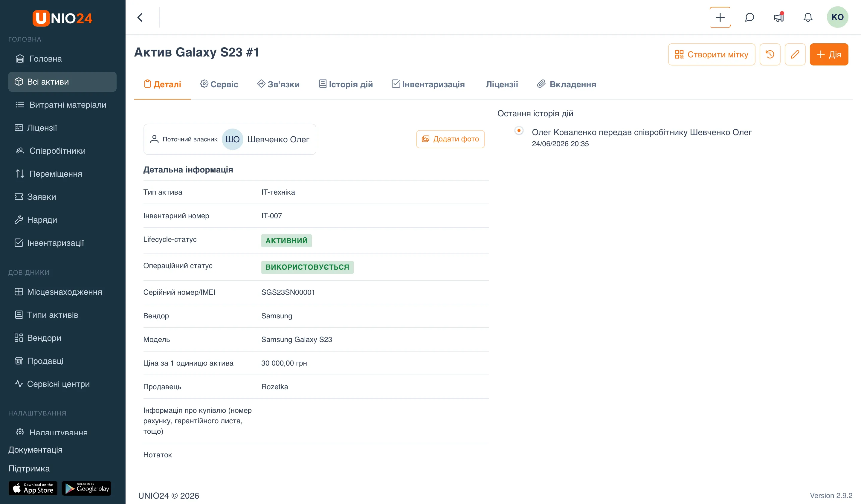Open 'Інвентаризації' sidebar item
The width and height of the screenshot is (861, 504).
(62, 243)
